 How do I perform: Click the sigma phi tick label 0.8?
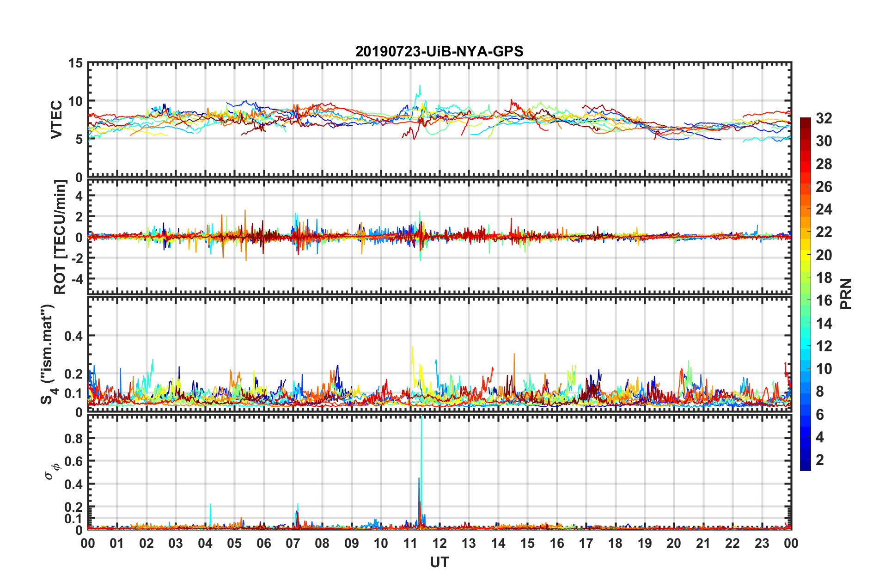[74, 438]
